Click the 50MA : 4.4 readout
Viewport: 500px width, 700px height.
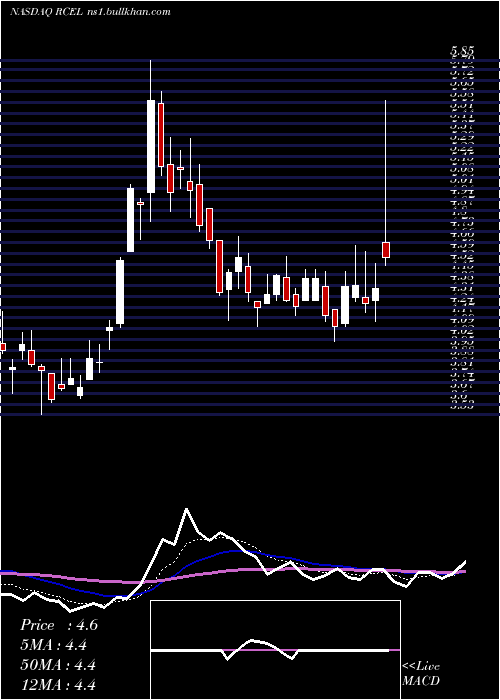coord(58,665)
